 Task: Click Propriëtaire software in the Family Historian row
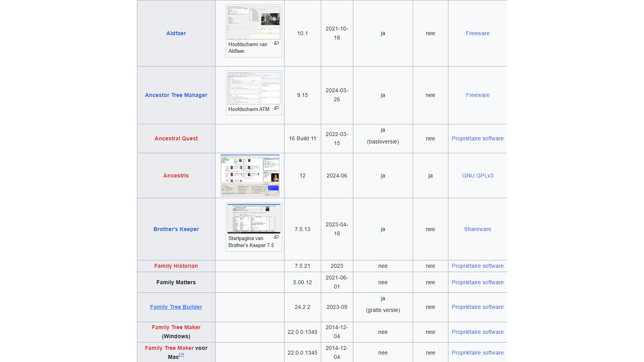[x=478, y=266]
